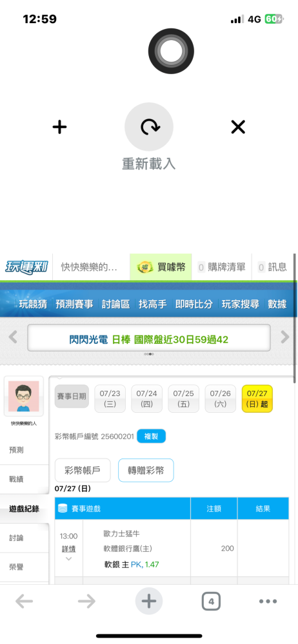Tap the reload (重新載入) circular arrow icon
298x644 pixels.
[x=149, y=127]
